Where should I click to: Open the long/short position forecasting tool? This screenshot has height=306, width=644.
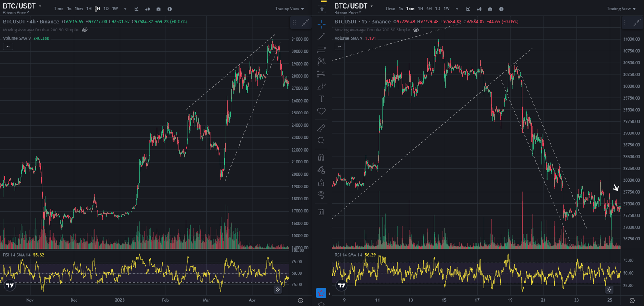pos(321,74)
